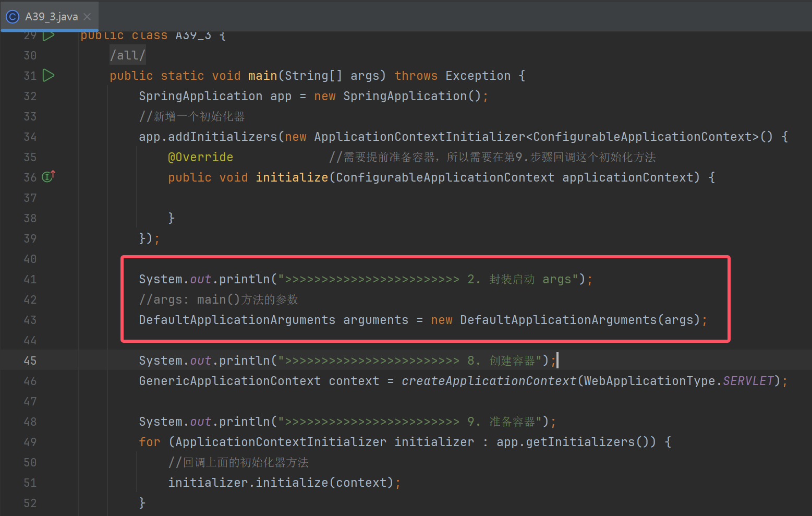The width and height of the screenshot is (812, 516).
Task: Select line number 45 in gutter
Action: [30, 361]
